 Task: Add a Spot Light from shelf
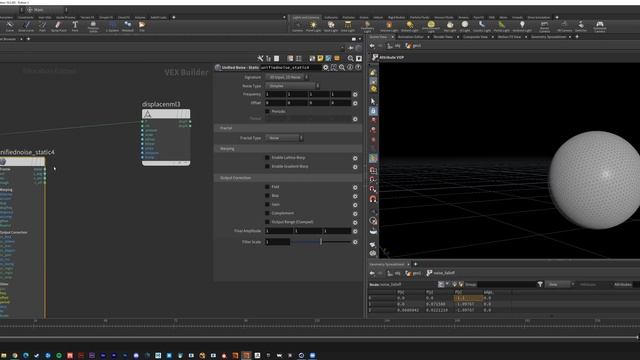click(331, 27)
